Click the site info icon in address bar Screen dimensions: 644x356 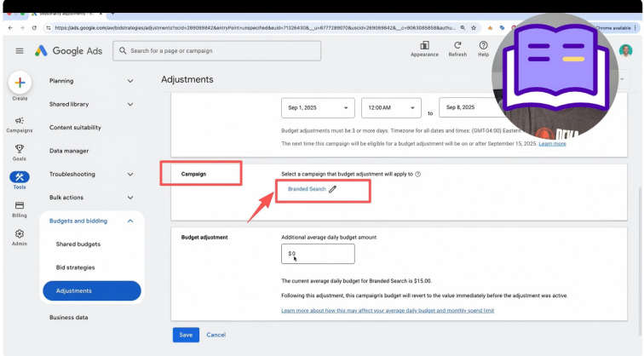tap(49, 28)
